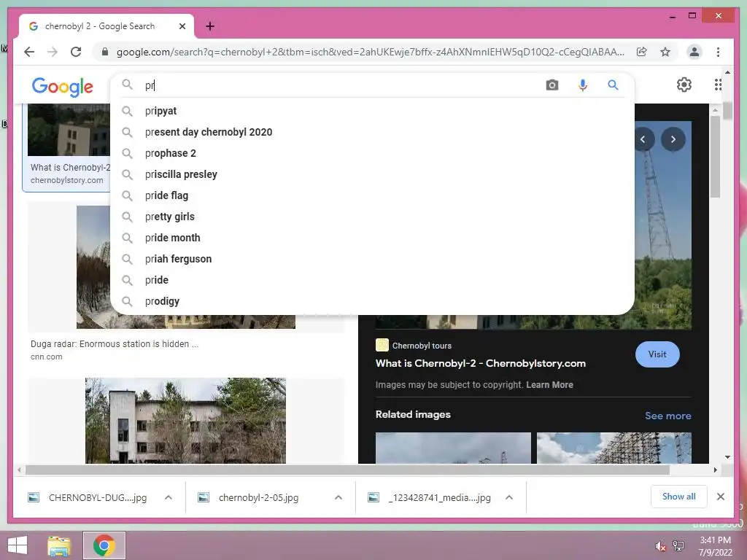
Task: Close the chernobyl 2 Google Search tab
Action: click(182, 26)
